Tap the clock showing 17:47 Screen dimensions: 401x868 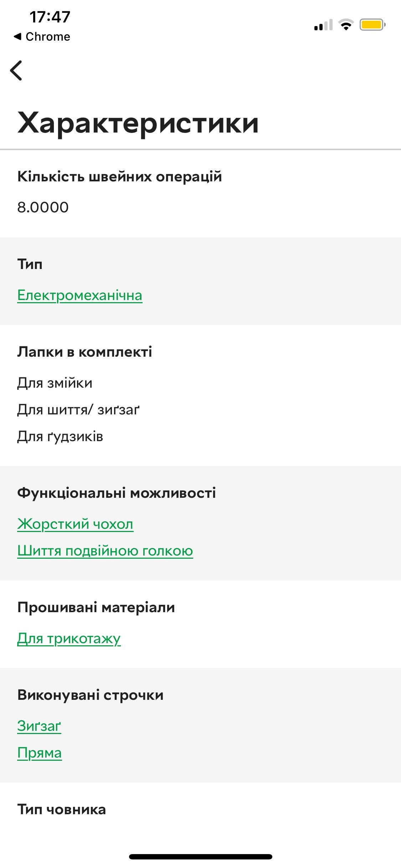(x=50, y=17)
